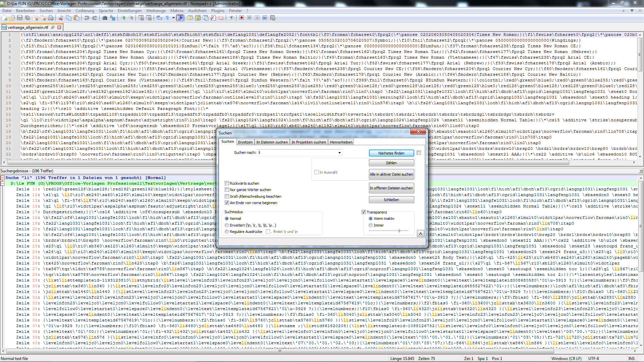Start macro recording with the red record icon
This screenshot has height=362, width=644.
[241, 18]
